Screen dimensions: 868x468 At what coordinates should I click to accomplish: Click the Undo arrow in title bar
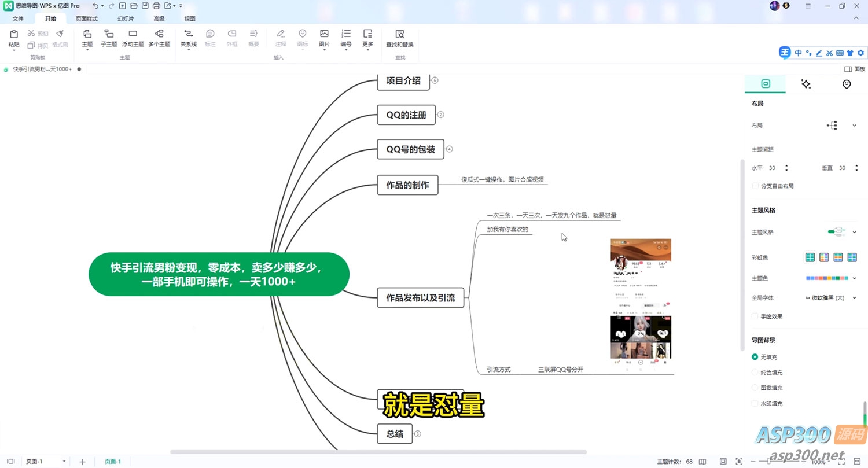pyautogui.click(x=95, y=6)
